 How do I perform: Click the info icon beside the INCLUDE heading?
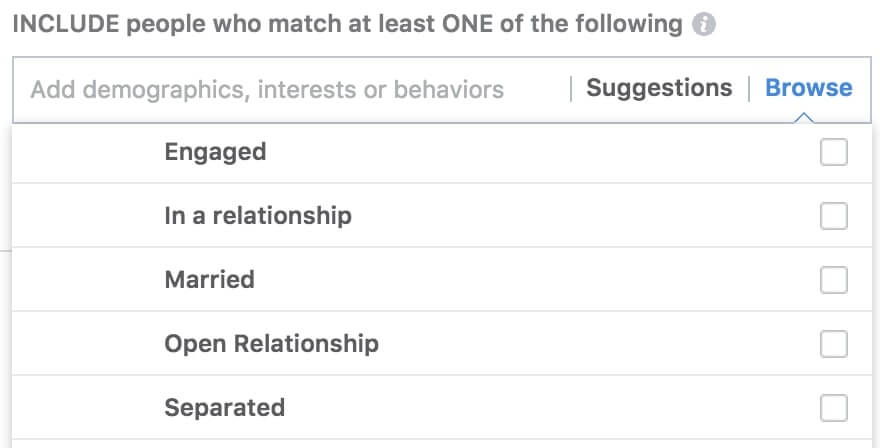[704, 25]
